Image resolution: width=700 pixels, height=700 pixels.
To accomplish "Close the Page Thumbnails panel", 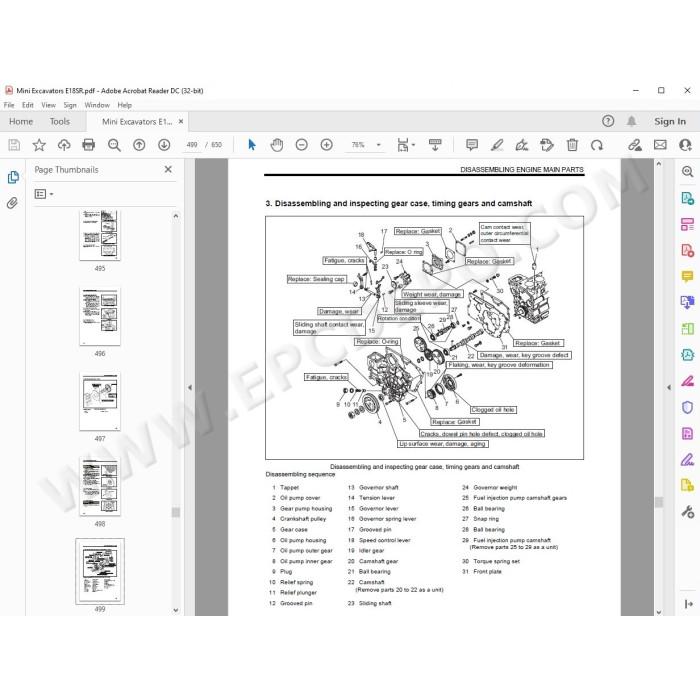I will tap(168, 169).
